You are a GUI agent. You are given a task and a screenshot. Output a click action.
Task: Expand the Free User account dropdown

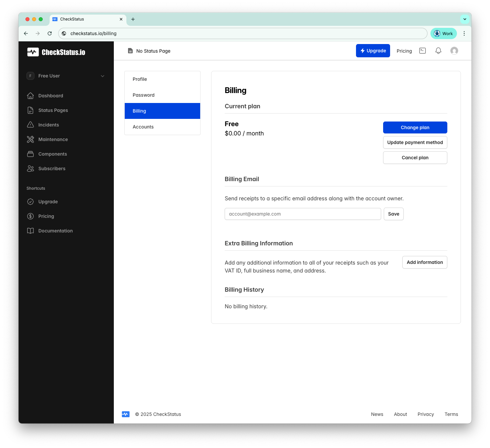[102, 76]
